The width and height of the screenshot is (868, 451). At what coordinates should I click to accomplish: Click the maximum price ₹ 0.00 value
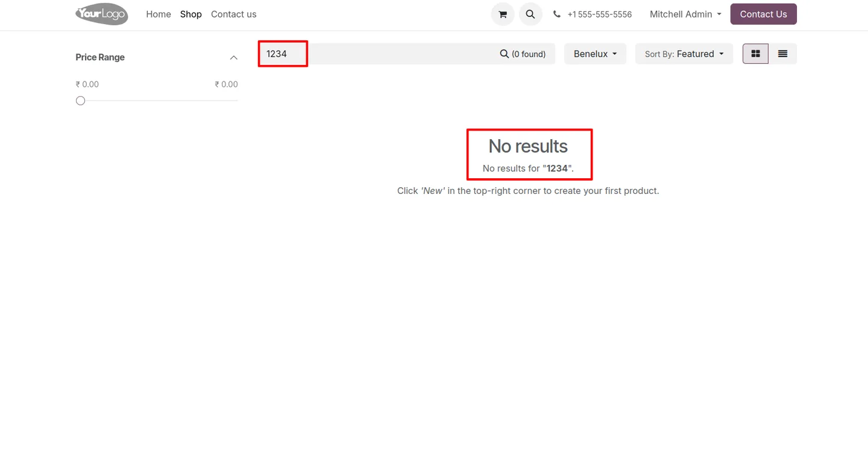pos(227,84)
